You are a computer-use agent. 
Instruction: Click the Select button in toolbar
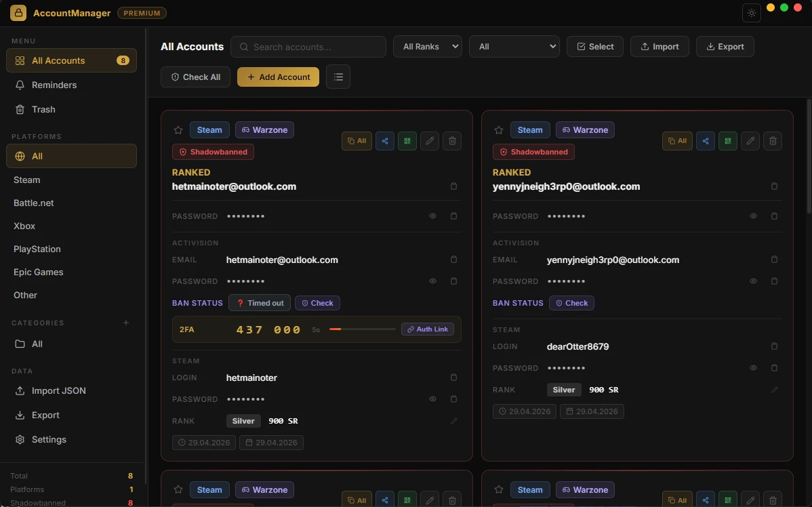click(595, 47)
